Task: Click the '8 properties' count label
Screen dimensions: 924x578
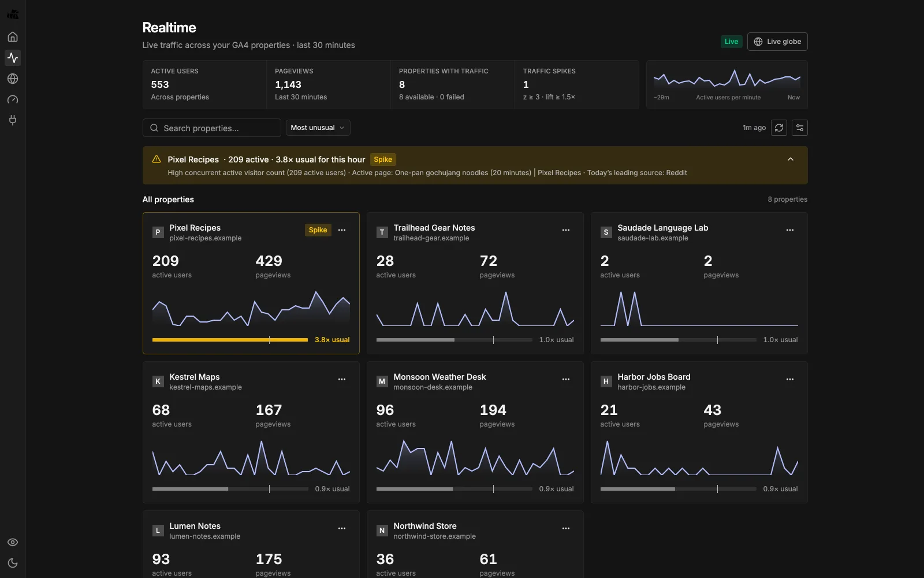Action: [x=788, y=199]
